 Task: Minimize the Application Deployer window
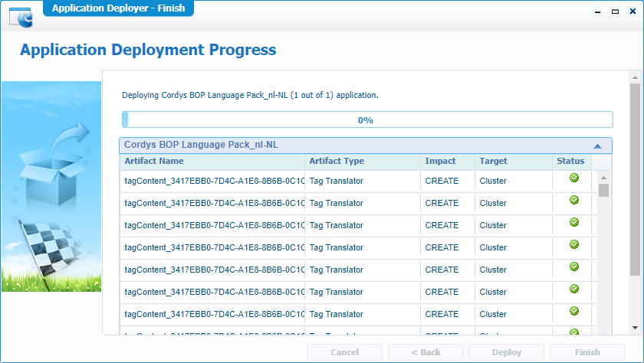[x=597, y=11]
